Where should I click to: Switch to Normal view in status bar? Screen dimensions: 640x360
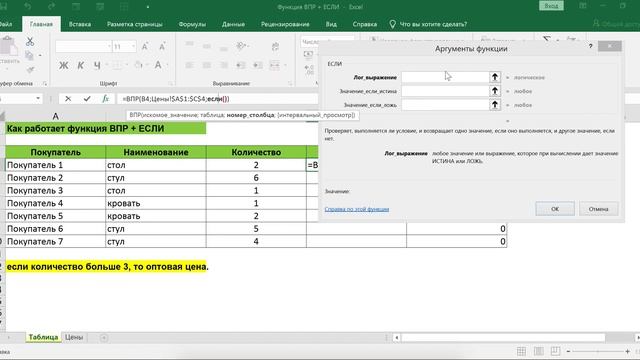pyautogui.click(x=521, y=351)
